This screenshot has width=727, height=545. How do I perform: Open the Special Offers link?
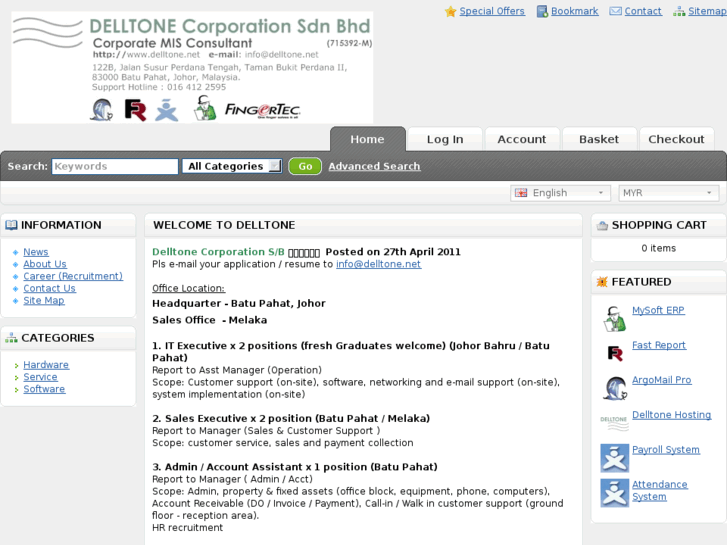click(492, 11)
